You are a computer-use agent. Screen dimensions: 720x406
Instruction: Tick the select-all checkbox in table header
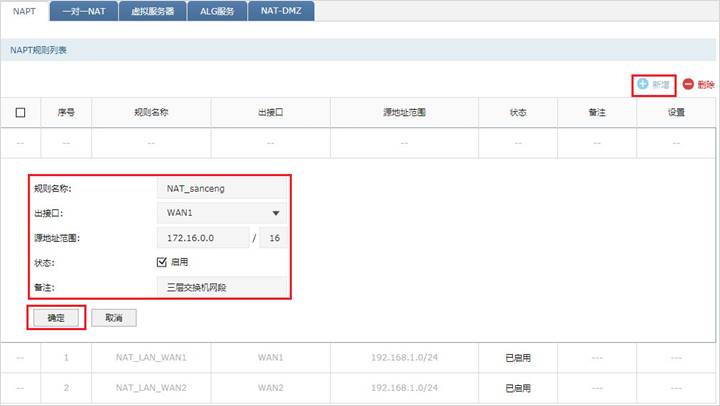pos(20,113)
